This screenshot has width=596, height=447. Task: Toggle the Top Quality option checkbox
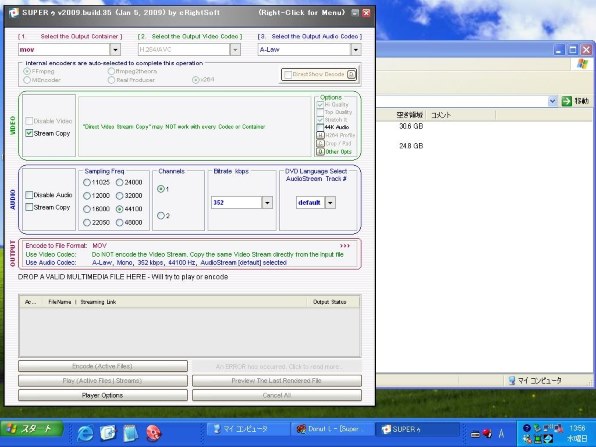pyautogui.click(x=320, y=112)
